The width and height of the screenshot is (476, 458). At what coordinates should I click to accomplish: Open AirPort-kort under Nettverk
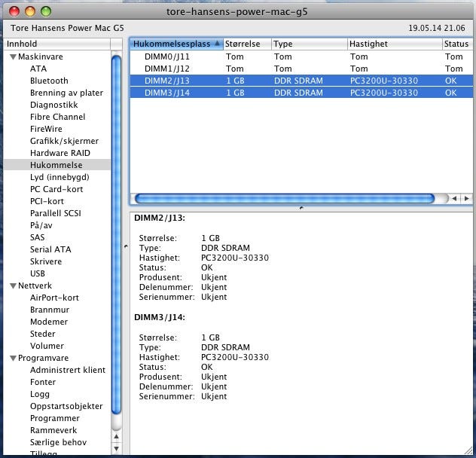tap(54, 298)
